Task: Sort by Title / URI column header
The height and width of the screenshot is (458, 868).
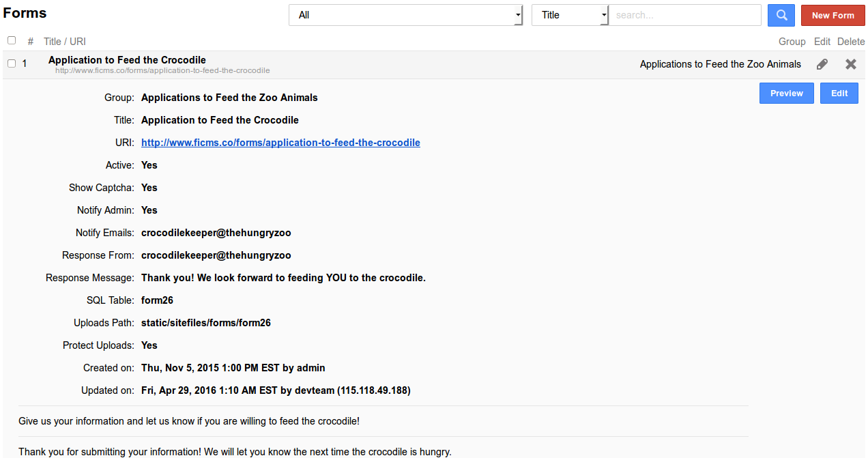Action: tap(65, 42)
